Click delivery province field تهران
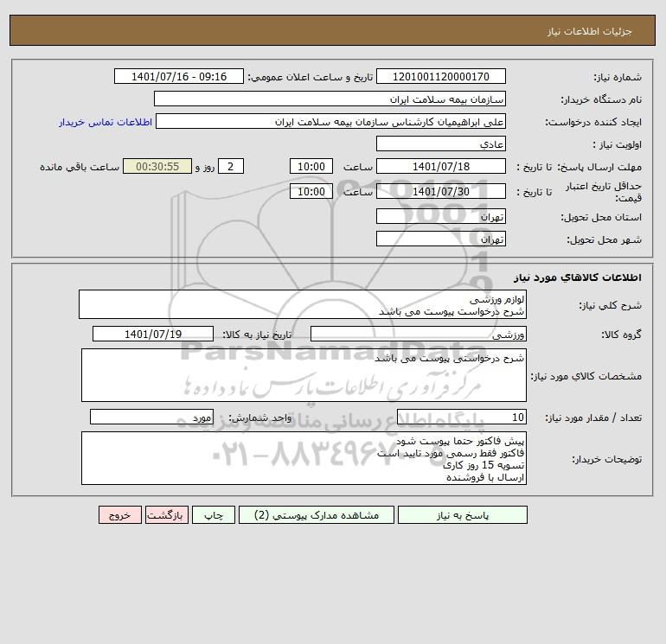666x644 pixels. pyautogui.click(x=441, y=216)
